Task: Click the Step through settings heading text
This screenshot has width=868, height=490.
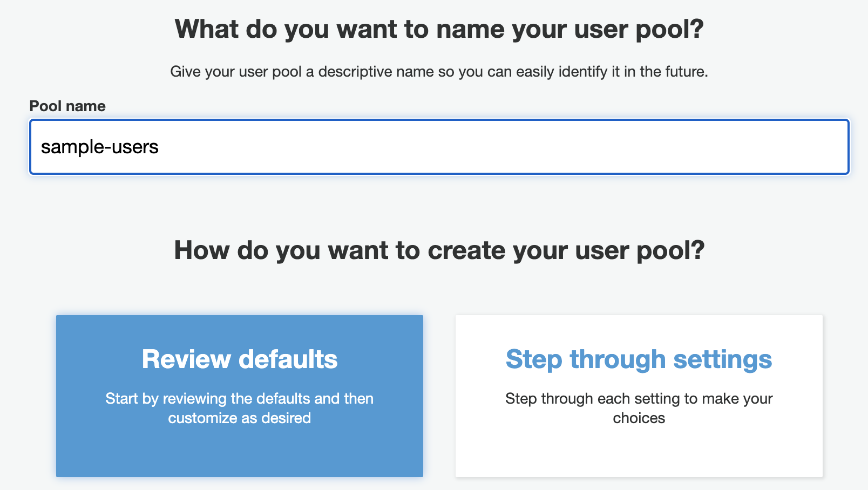Action: coord(639,359)
